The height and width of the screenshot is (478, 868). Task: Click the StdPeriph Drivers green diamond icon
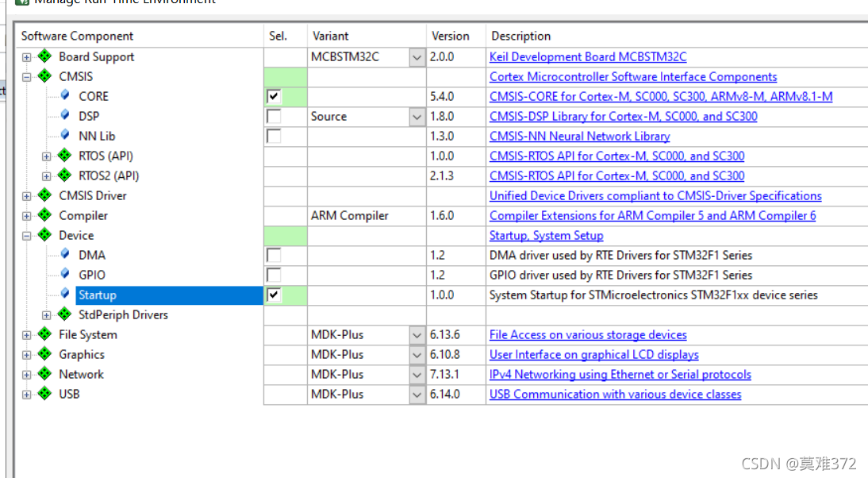point(65,314)
